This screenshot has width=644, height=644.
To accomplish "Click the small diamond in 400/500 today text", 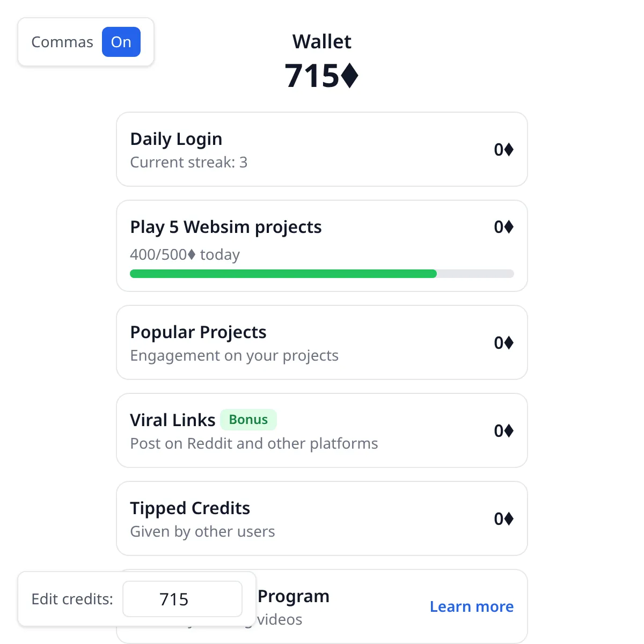I will (x=192, y=254).
